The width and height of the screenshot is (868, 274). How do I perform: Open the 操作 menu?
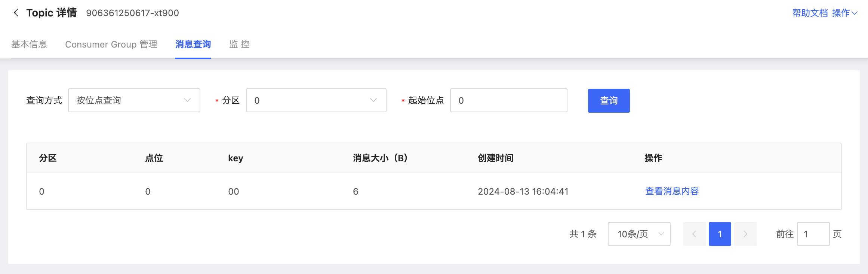[844, 13]
